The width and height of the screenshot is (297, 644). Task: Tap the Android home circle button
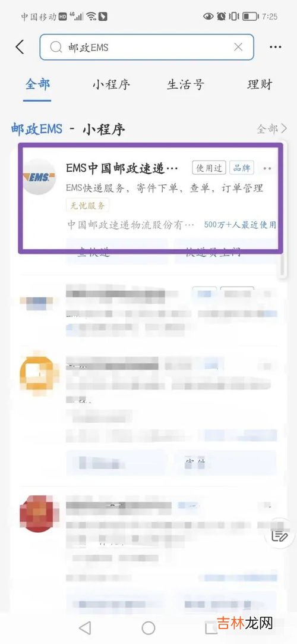148,627
